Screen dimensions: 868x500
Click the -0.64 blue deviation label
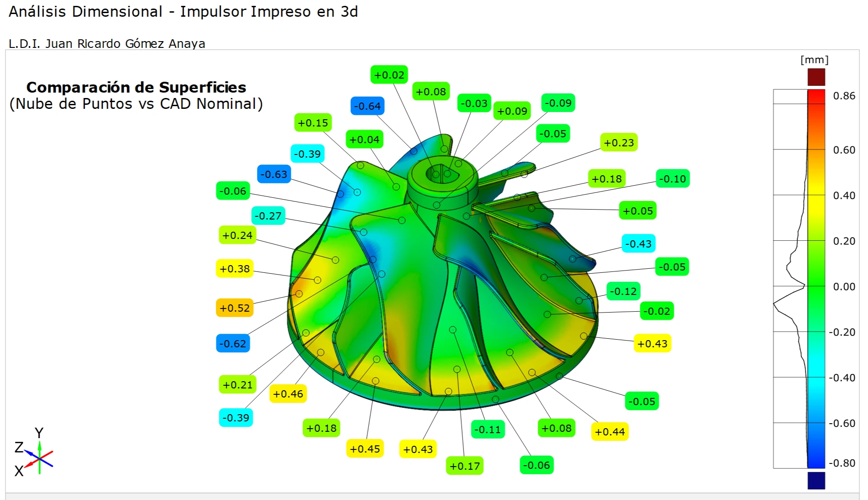tap(367, 106)
